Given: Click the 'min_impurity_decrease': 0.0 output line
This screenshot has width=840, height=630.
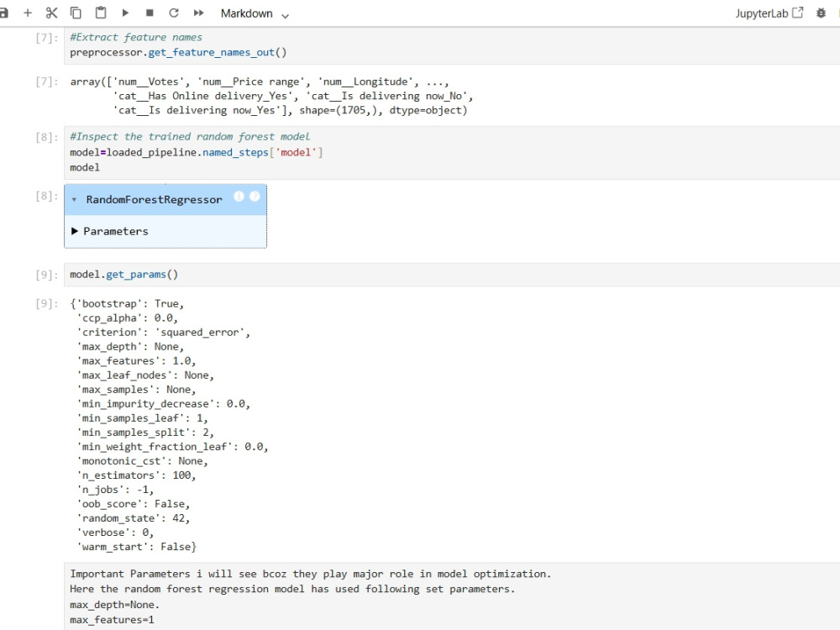Looking at the screenshot, I should click(164, 404).
